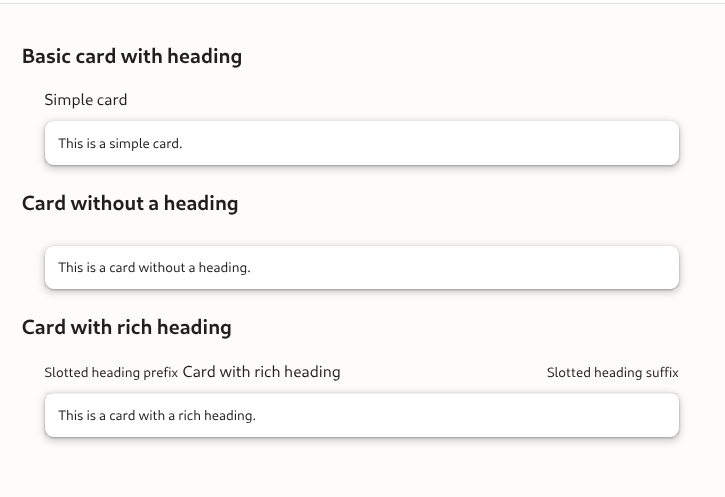Screen dimensions: 725x497
Task: Click the word "Basic" in the first section title
Action: (x=46, y=56)
